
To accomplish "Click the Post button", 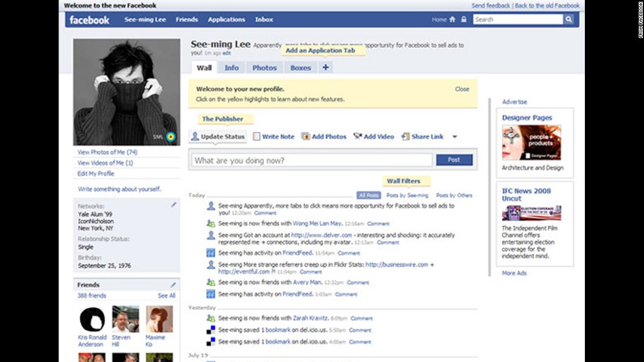I will pos(454,159).
